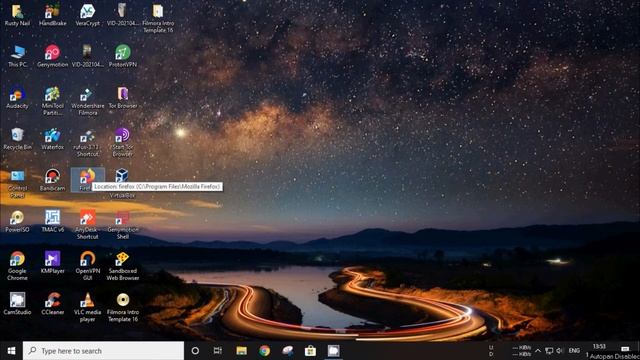Select the Genymotion Shell desktop icon
This screenshot has height=360, width=640.
122,224
